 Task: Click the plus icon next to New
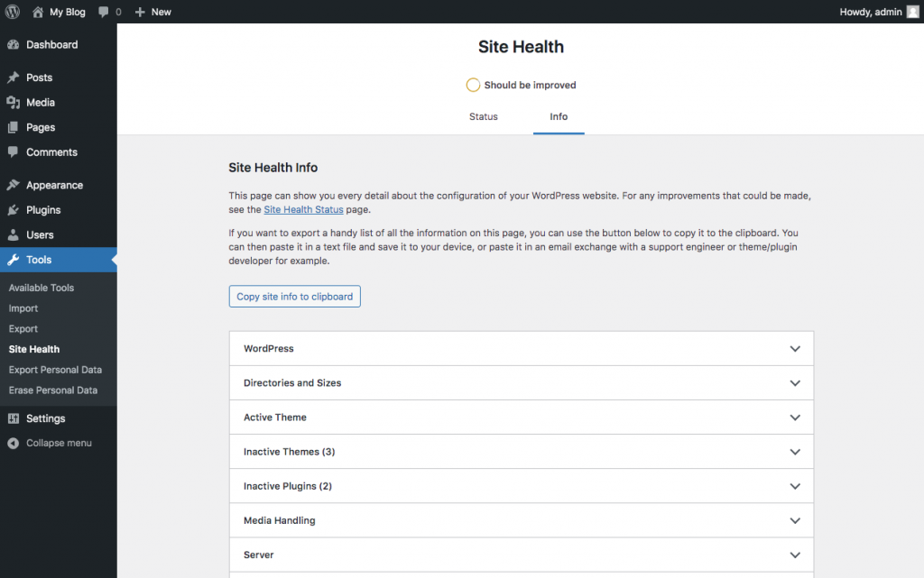(x=140, y=12)
